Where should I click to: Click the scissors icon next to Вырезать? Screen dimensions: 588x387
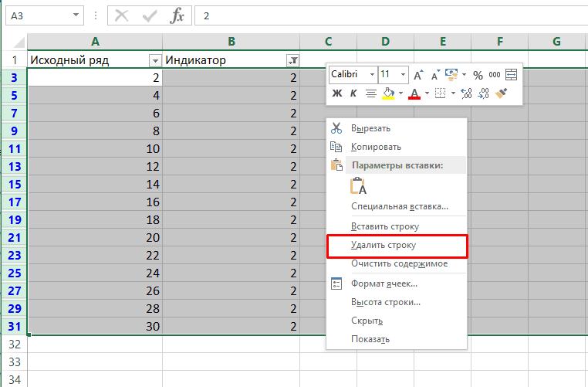(x=336, y=128)
